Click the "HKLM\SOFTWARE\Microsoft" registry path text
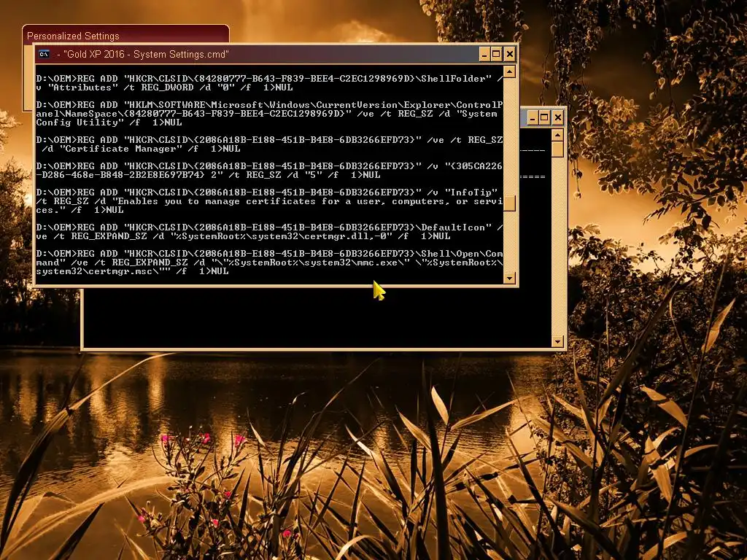Image resolution: width=747 pixels, height=560 pixels. click(x=196, y=105)
